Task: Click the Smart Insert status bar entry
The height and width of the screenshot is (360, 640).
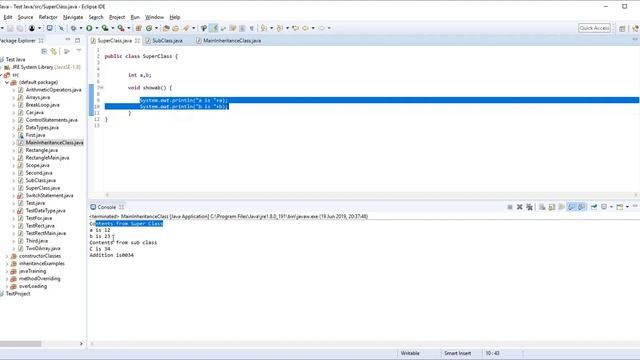Action: tap(457, 353)
